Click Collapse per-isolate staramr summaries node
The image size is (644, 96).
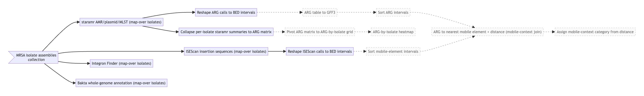pyautogui.click(x=226, y=32)
